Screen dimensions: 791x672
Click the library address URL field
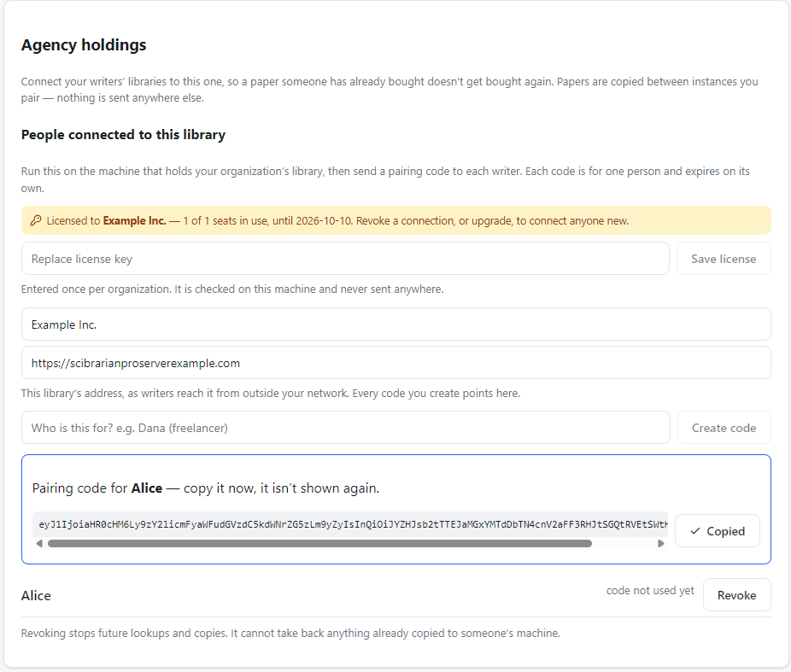(x=396, y=363)
